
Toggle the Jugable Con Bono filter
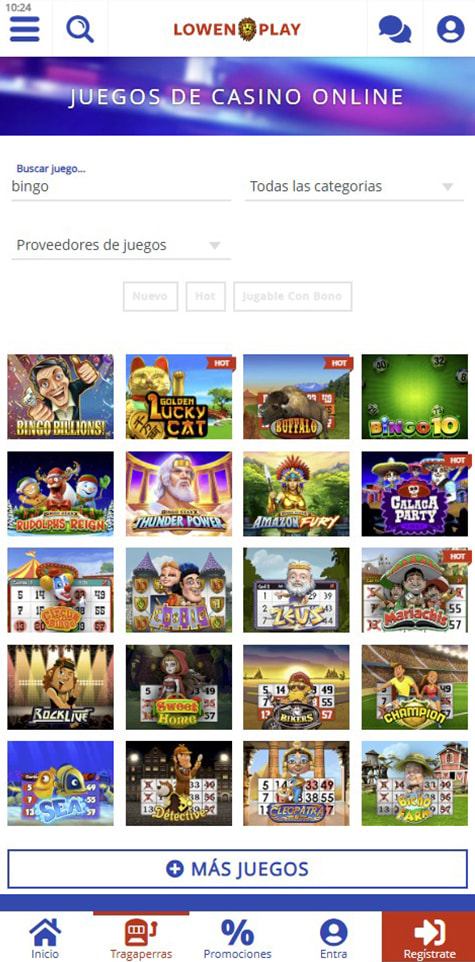click(293, 296)
